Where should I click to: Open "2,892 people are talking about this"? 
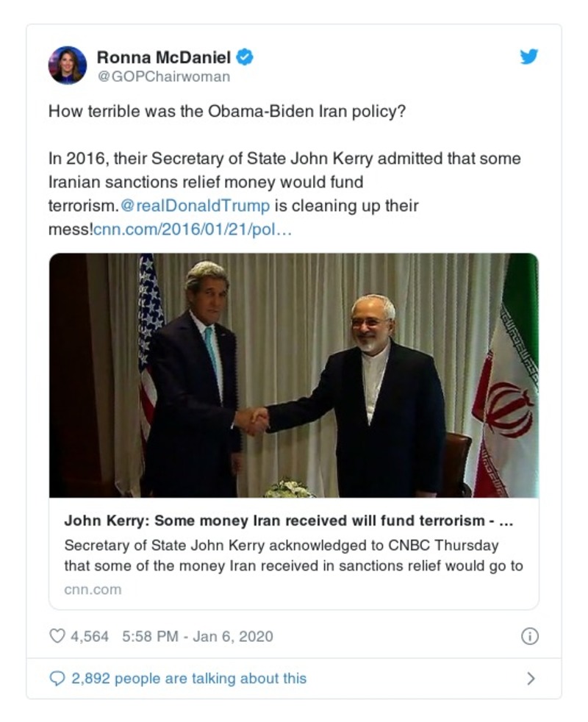[189, 679]
